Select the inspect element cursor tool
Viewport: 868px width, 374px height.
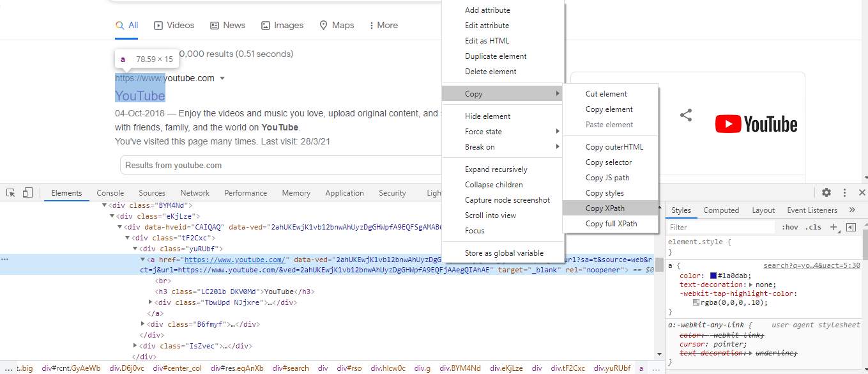10,192
